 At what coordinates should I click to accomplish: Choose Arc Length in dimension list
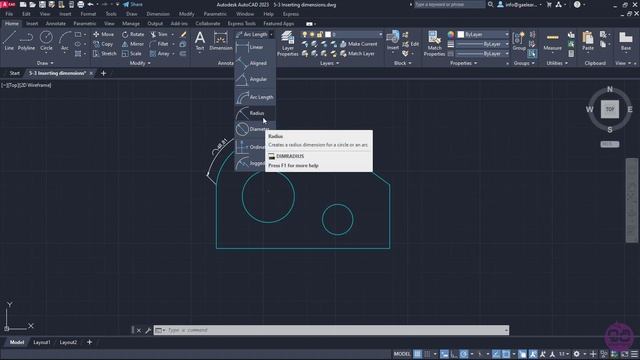[255, 97]
